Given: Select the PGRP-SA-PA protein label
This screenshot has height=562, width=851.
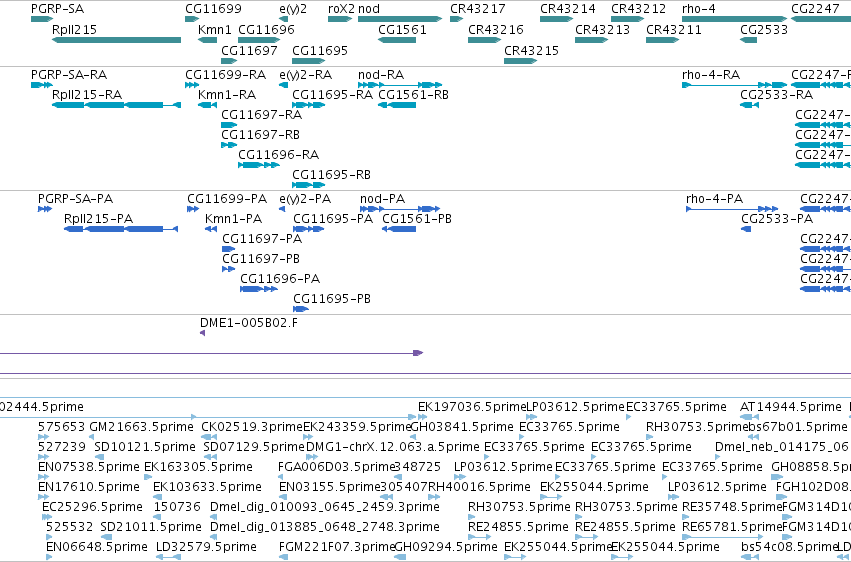Looking at the screenshot, I should [75, 199].
